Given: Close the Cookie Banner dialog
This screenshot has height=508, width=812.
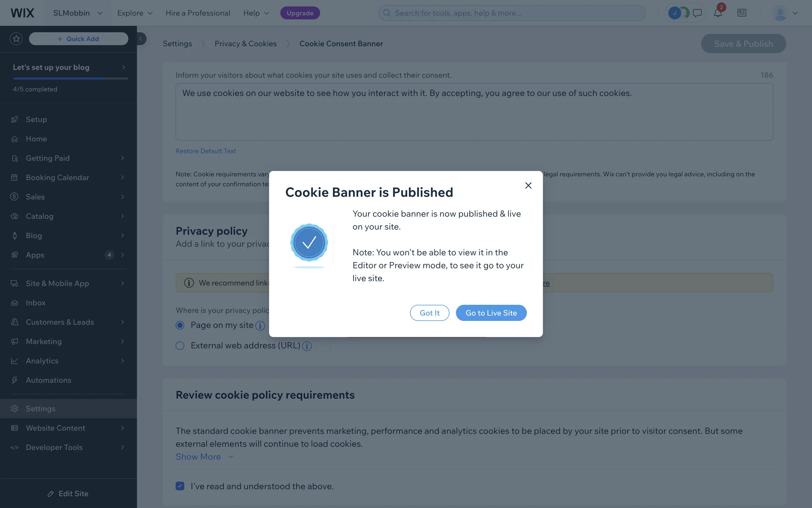Looking at the screenshot, I should 528,185.
